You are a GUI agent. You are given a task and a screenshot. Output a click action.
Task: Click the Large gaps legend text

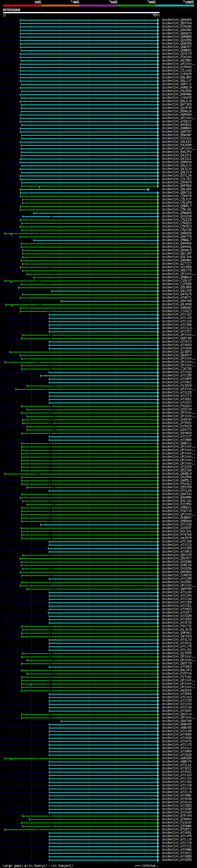point(38,866)
